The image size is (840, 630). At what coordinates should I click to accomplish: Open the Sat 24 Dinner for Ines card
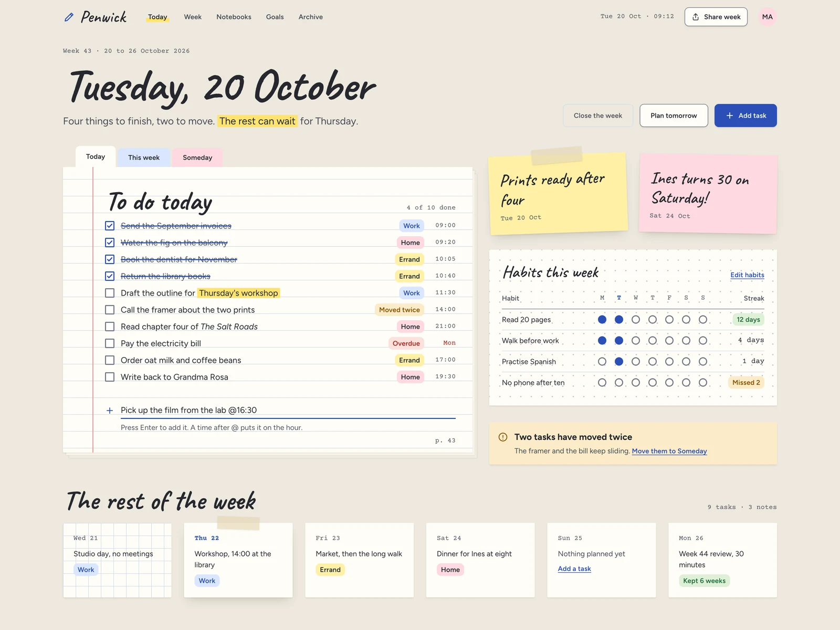pyautogui.click(x=480, y=560)
